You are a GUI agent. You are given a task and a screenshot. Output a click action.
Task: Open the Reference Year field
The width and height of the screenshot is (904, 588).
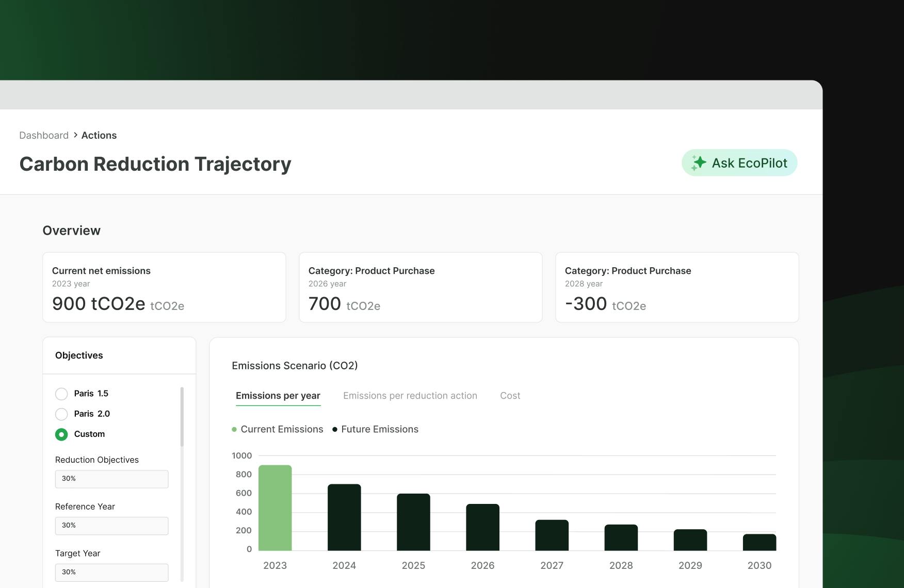pyautogui.click(x=111, y=526)
